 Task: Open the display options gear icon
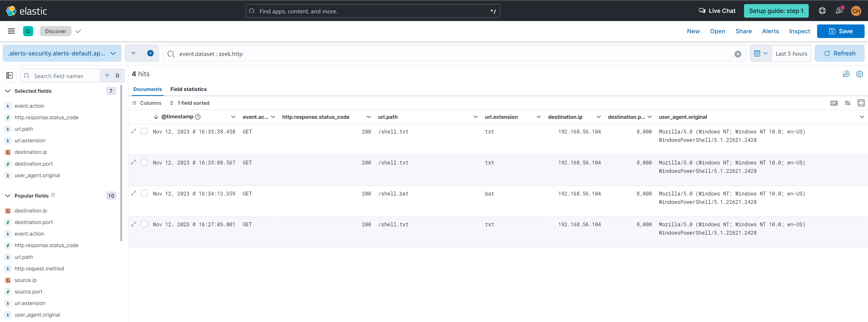859,74
